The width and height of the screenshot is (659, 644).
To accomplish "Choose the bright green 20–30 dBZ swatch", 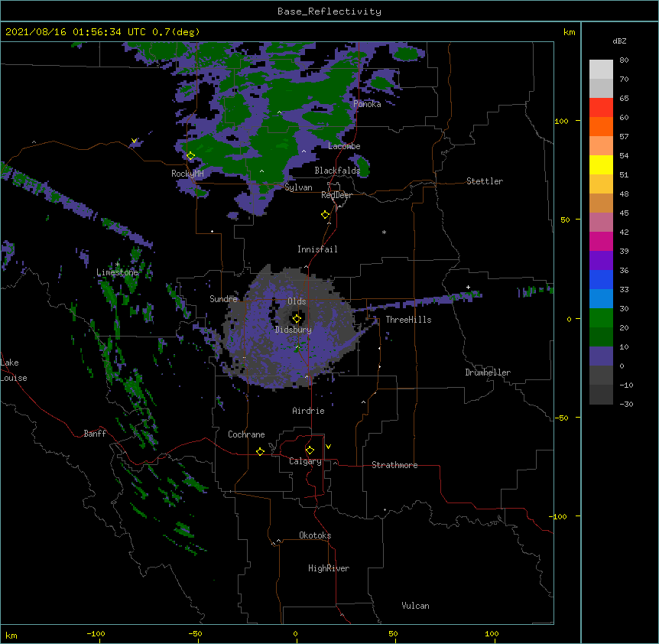I will click(x=601, y=318).
